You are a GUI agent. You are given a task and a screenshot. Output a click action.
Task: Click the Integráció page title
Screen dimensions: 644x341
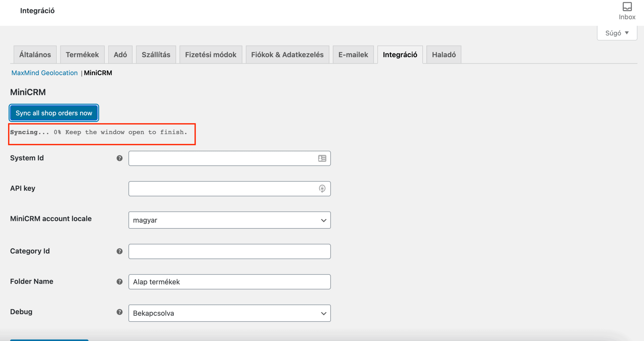[37, 11]
